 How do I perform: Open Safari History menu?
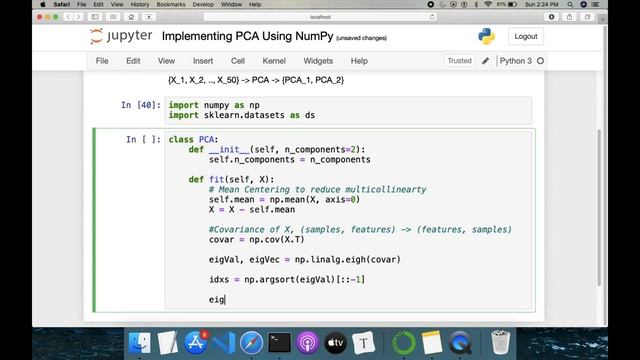tap(140, 4)
